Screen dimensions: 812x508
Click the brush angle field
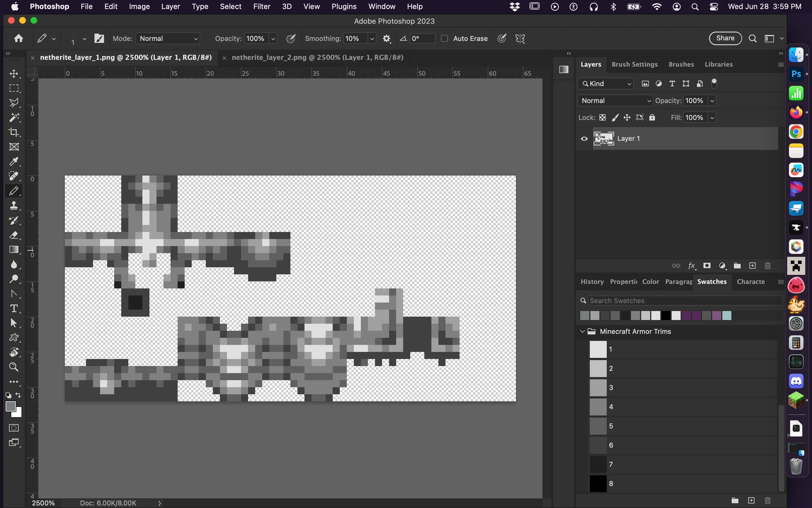422,38
